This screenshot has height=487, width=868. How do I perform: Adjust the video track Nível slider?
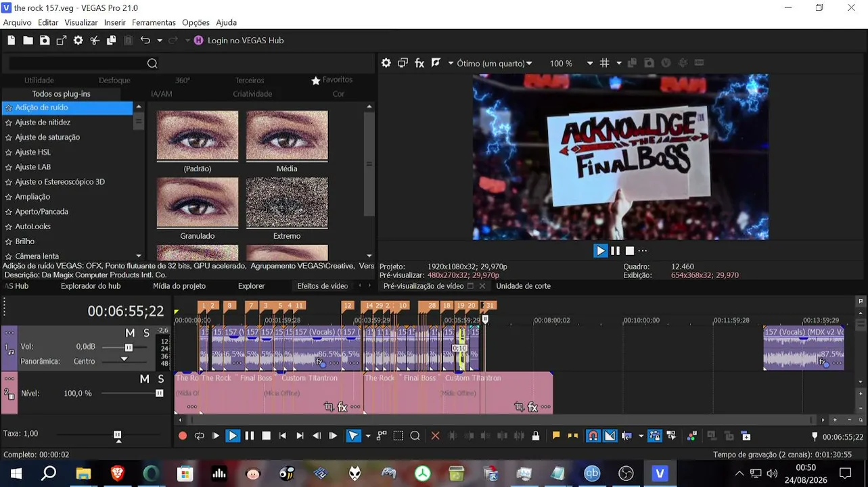tap(160, 394)
